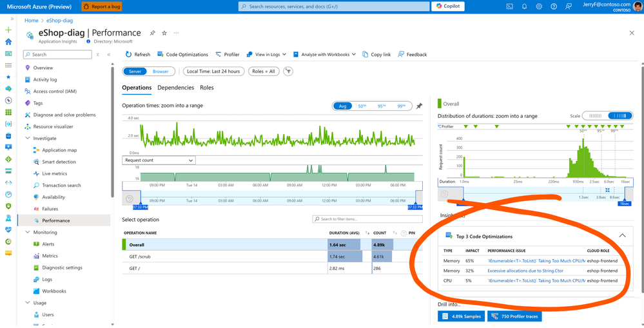The height and width of the screenshot is (328, 644).
Task: Select the Server toggle option
Action: (x=135, y=72)
